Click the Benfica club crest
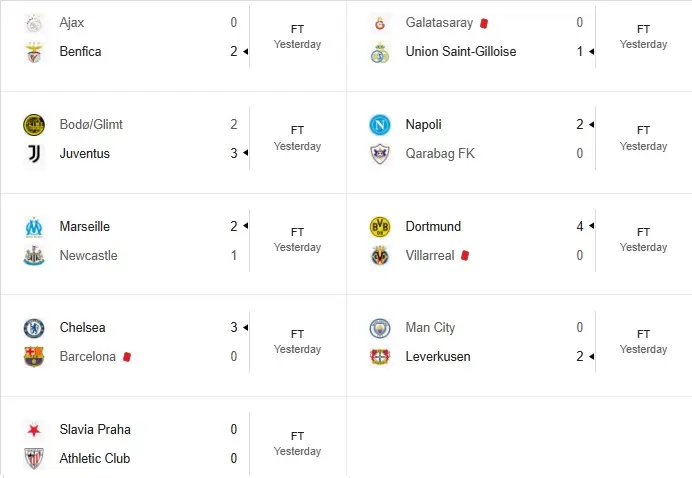This screenshot has height=478, width=692. [34, 52]
